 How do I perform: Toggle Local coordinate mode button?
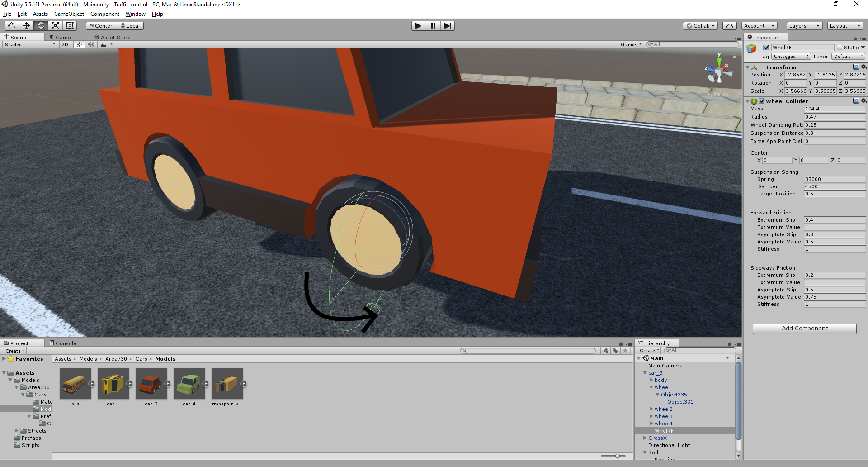(130, 26)
